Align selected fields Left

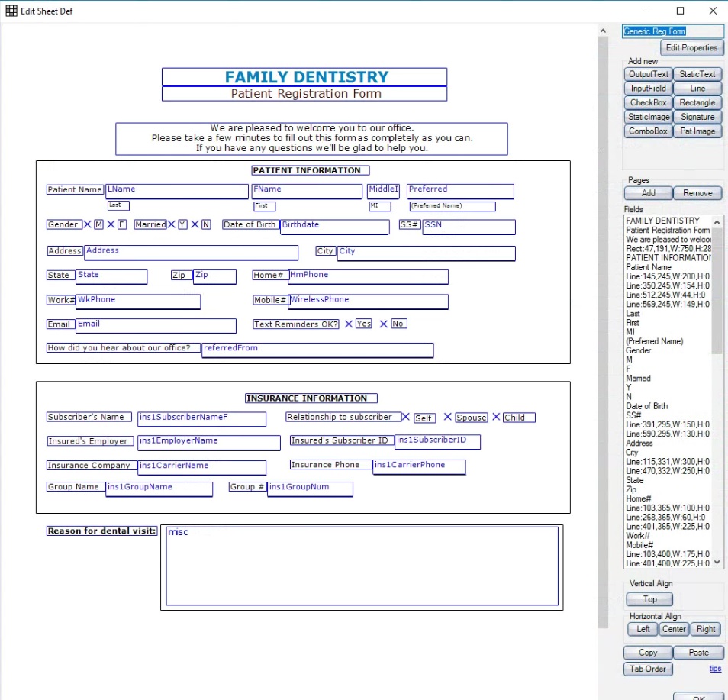643,630
